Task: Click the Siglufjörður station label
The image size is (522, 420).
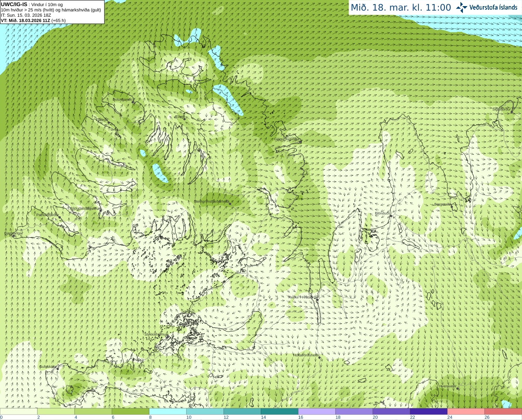Action: (502, 109)
